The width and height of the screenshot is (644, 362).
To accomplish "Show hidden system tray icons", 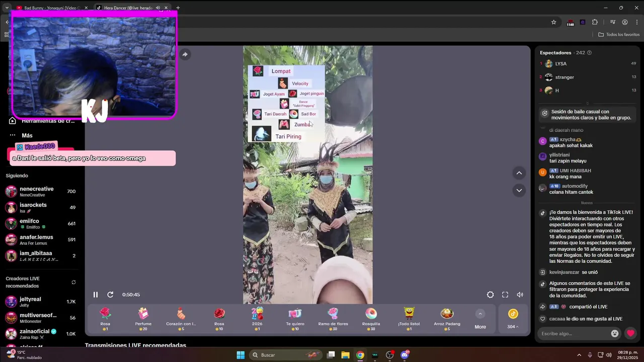I will point(579,355).
